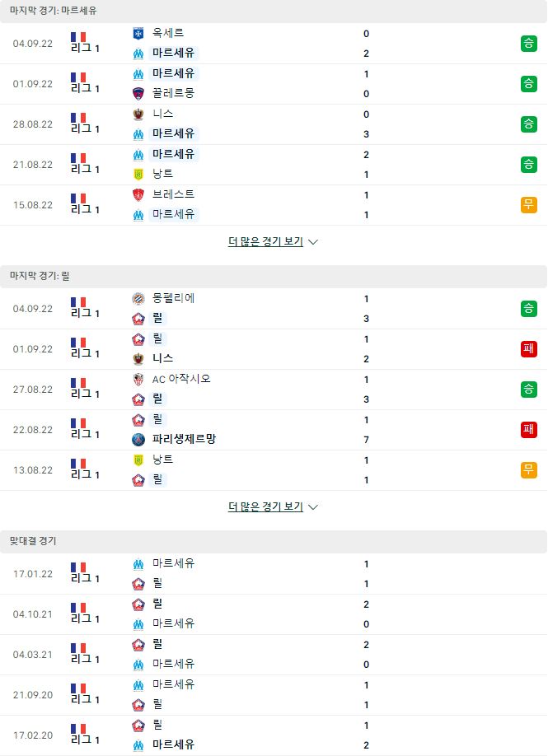This screenshot has width=548, height=756.
Task: Open the 17.01.22 마르세유 vs 릴 match row
Action: pos(274,574)
